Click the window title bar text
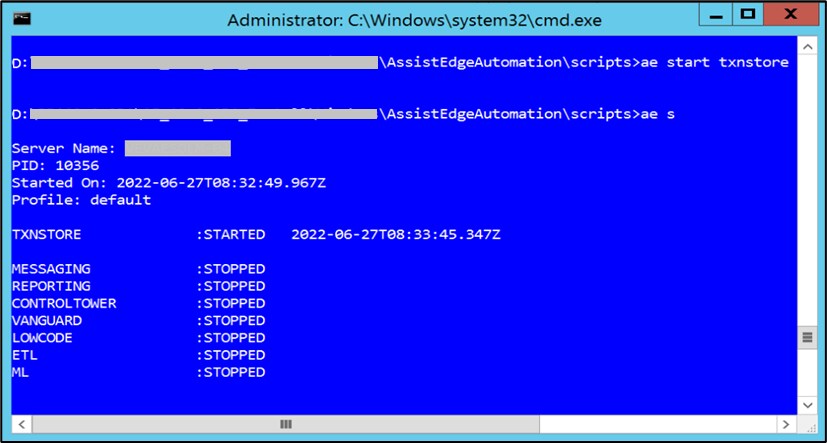Screen dimensions: 827x443 pos(415,21)
